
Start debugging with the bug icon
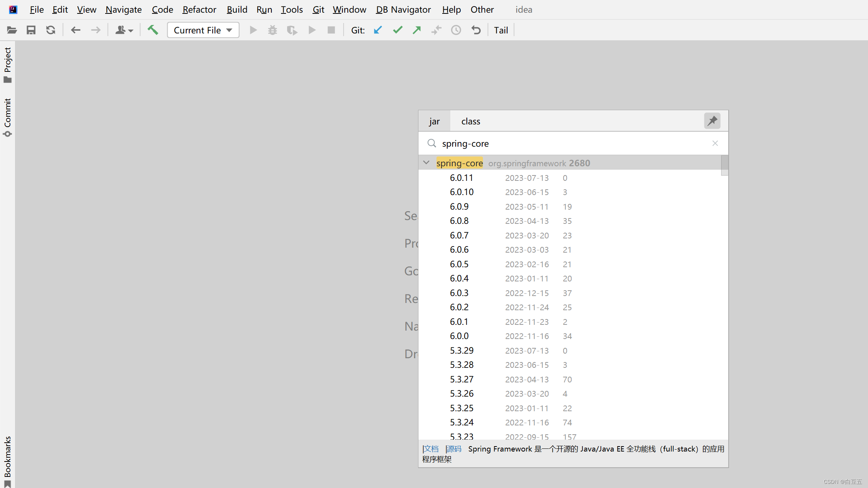coord(273,30)
